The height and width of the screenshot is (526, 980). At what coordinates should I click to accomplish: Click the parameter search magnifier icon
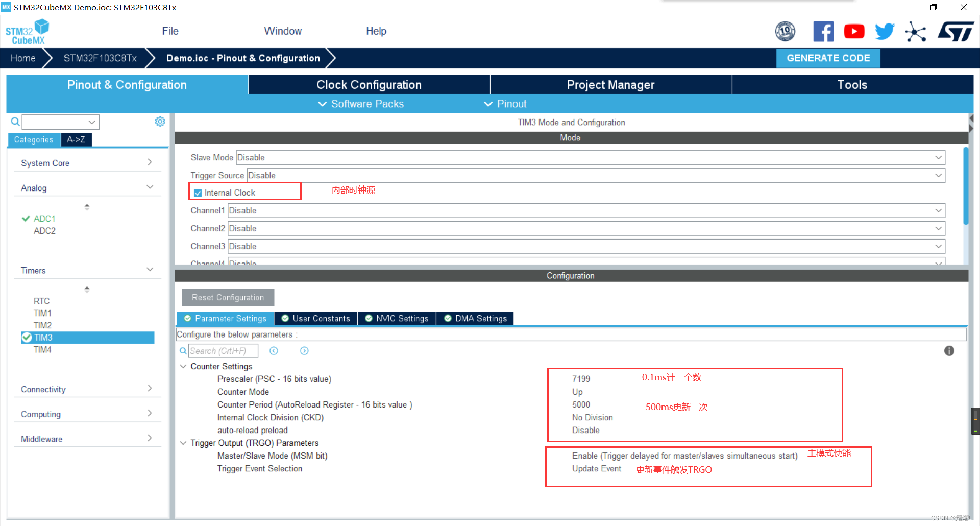[x=183, y=351]
